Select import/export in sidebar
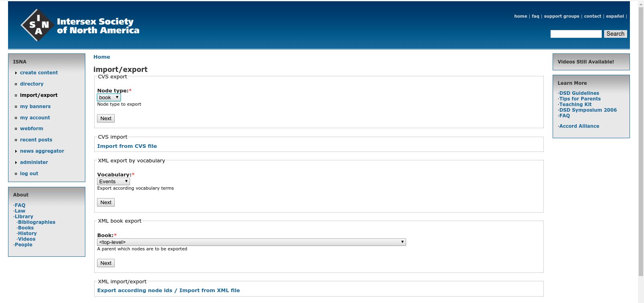The height and width of the screenshot is (303, 644). [39, 95]
